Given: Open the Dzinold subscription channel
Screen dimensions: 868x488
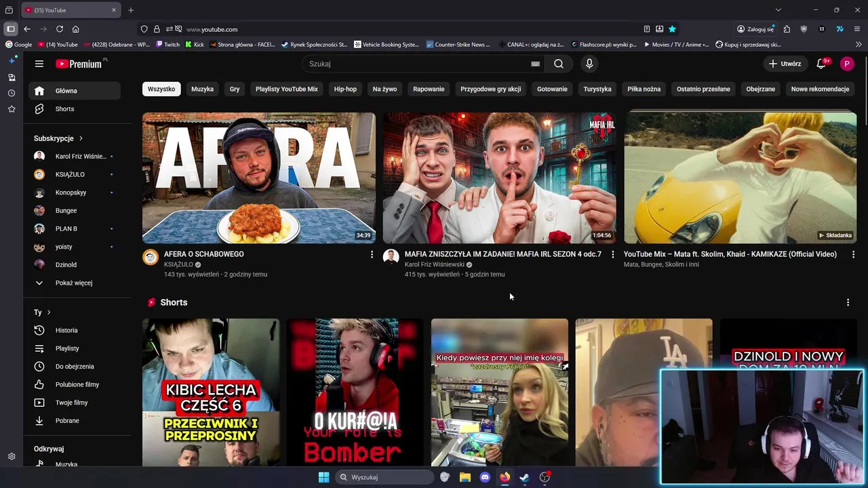Looking at the screenshot, I should click(x=75, y=265).
